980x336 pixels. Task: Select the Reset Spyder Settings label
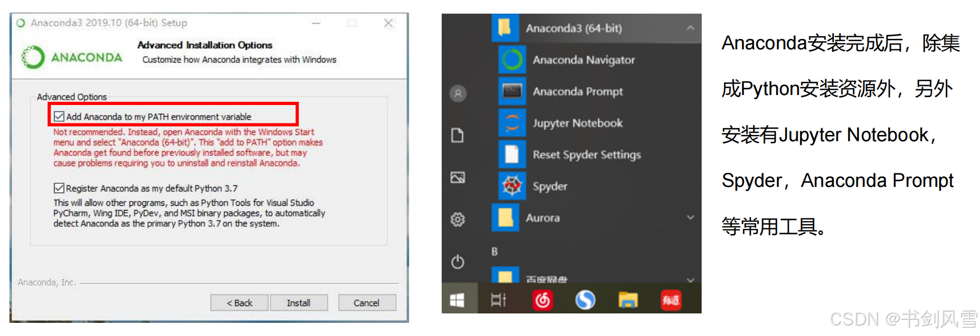587,154
